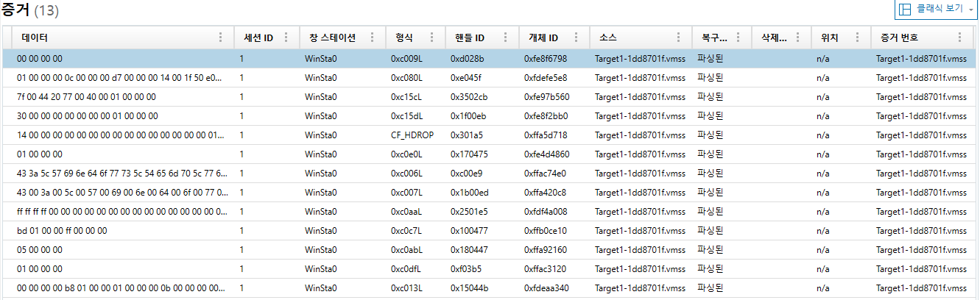Viewport: 980px width, 300px height.
Task: Sort by 개체 ID column header
Action: pos(543,37)
